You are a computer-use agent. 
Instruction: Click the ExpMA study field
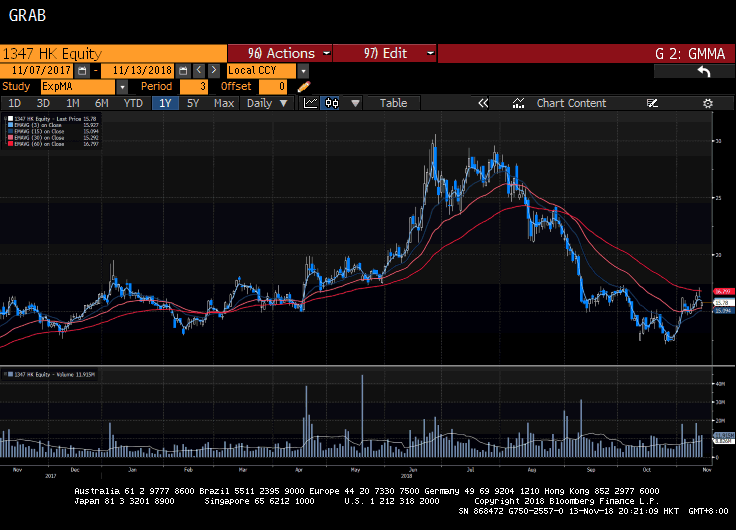click(78, 87)
